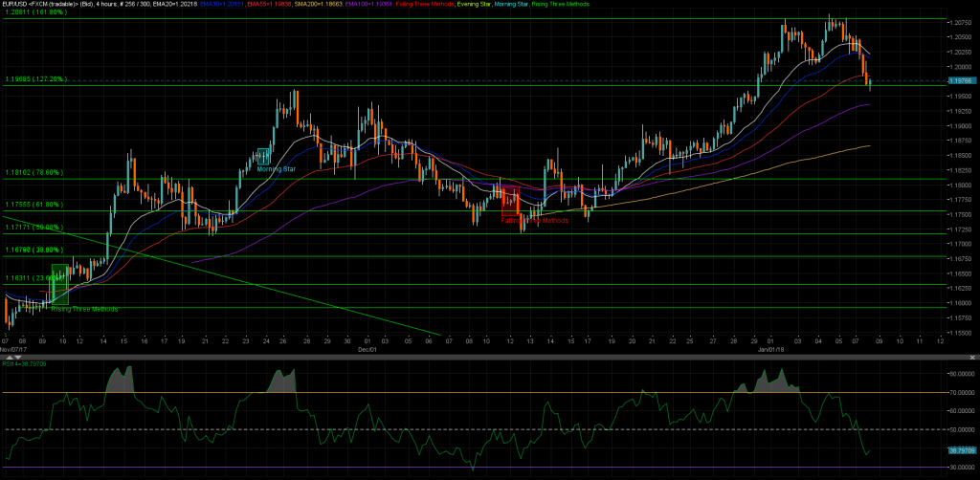
Task: Click the 127.20% Fibonacci level label
Action: tap(34, 79)
